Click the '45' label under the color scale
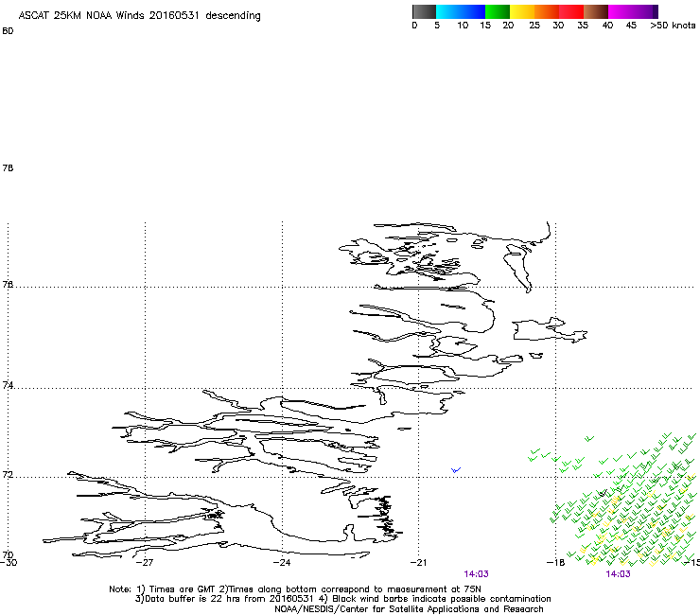Viewport: 700px width, 615px height. pyautogui.click(x=631, y=26)
